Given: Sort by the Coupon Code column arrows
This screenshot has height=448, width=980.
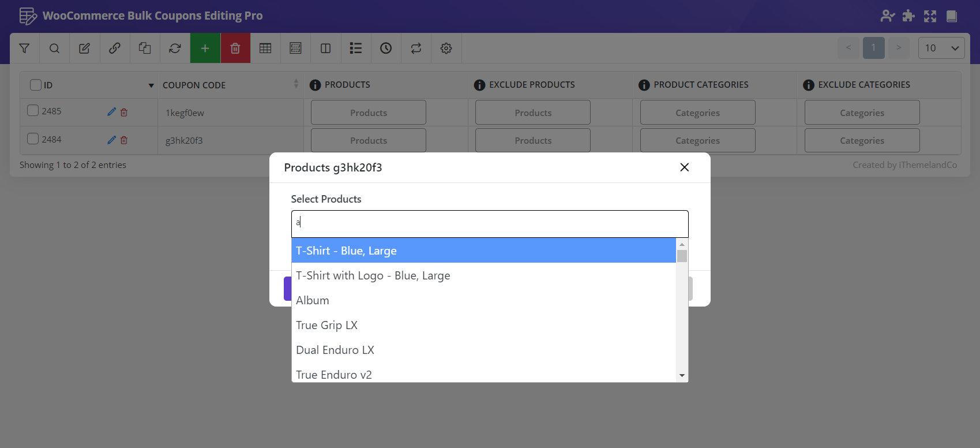Looking at the screenshot, I should tap(296, 84).
